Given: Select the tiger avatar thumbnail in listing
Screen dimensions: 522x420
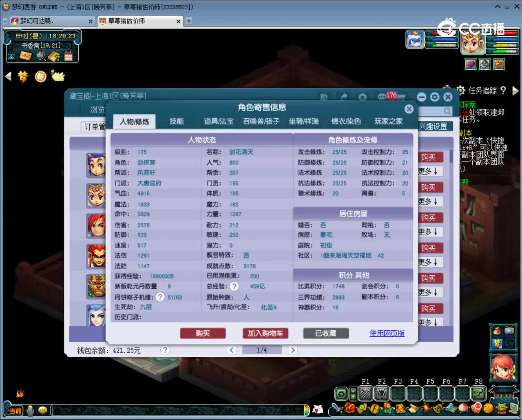Looking at the screenshot, I should [x=96, y=286].
